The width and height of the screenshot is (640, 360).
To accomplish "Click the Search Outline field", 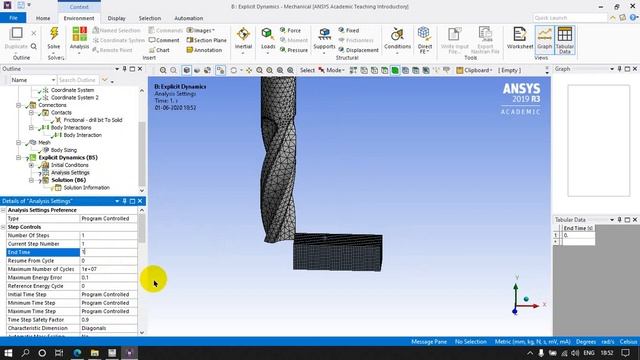I will click(78, 80).
